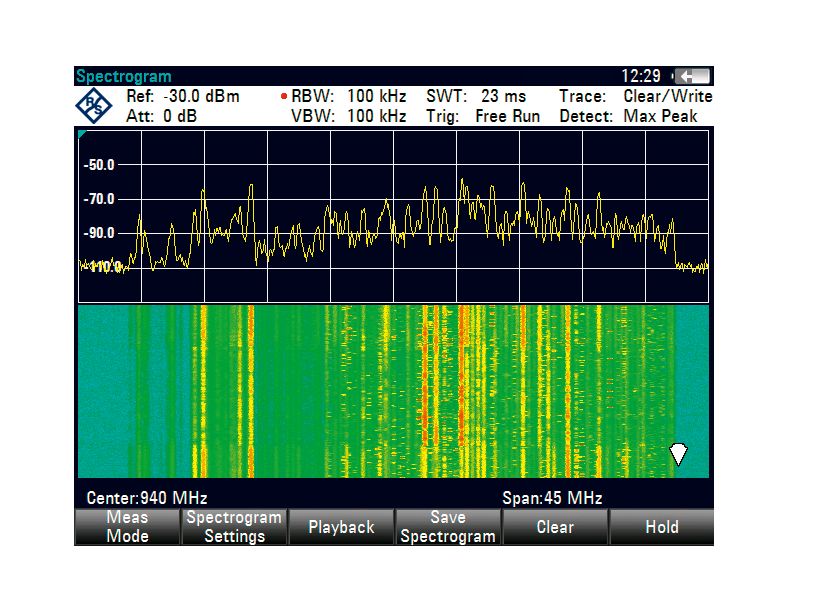Click the Rohde & Schwarz logo icon

point(95,107)
